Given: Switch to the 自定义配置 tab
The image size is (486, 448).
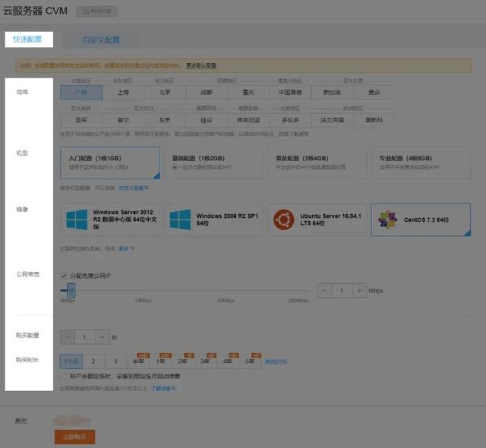Looking at the screenshot, I should [x=101, y=39].
